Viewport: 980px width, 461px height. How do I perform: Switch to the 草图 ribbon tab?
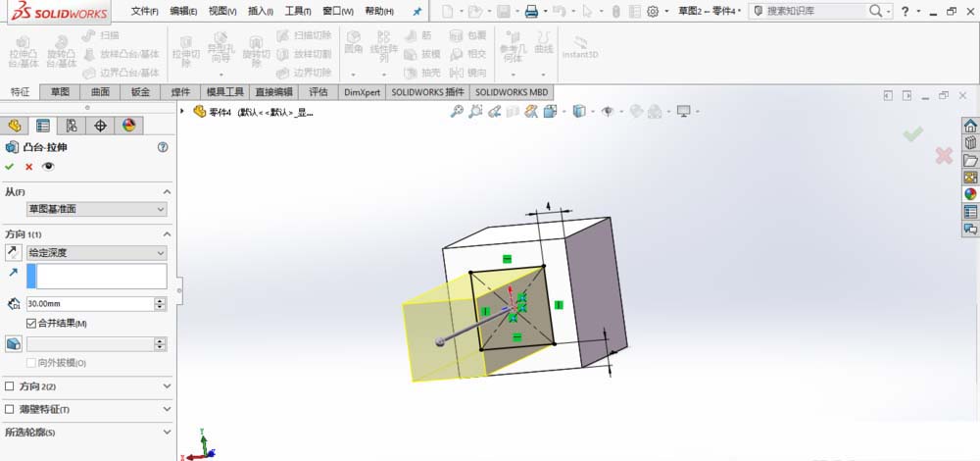click(60, 92)
